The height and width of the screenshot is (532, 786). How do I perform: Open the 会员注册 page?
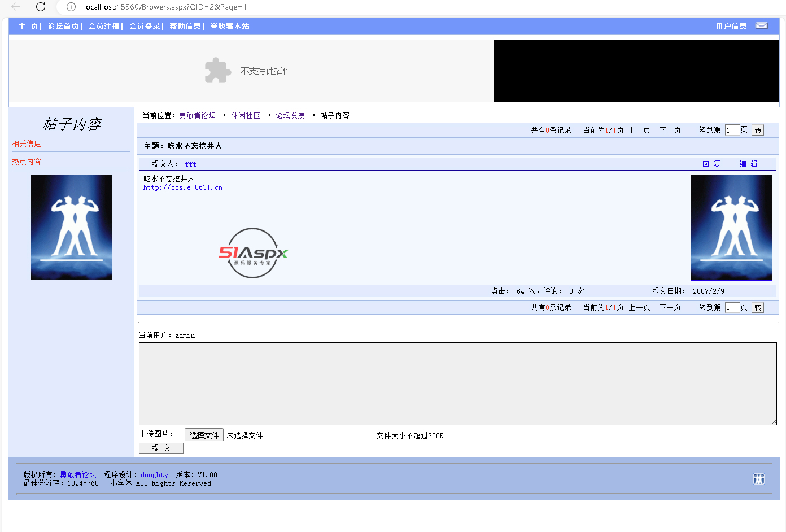pos(104,26)
